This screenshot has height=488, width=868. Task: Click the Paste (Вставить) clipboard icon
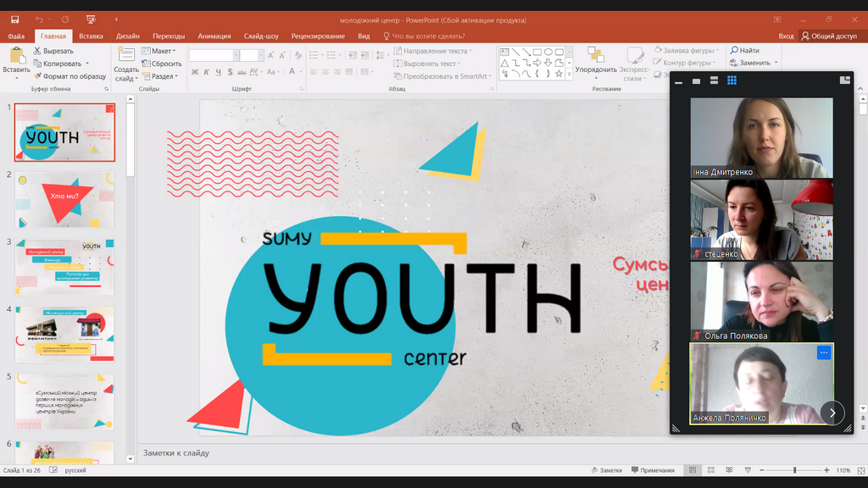(16, 56)
